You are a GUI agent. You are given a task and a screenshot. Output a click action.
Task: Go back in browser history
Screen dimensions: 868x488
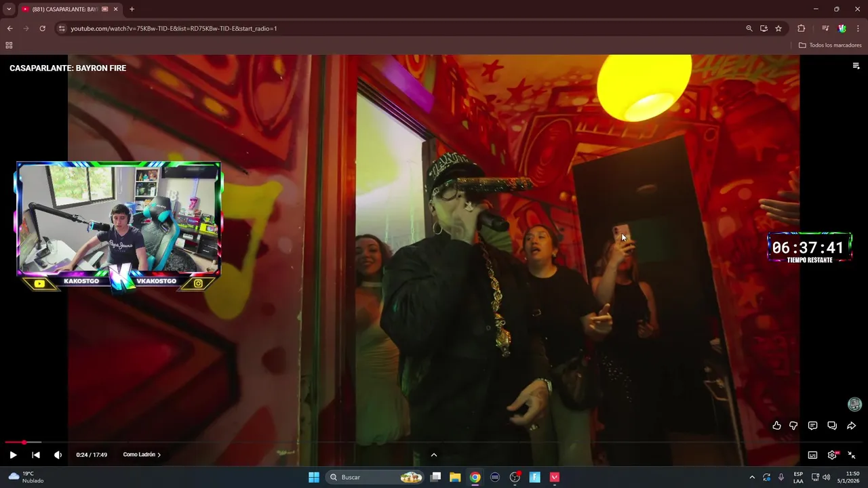tap(9, 28)
